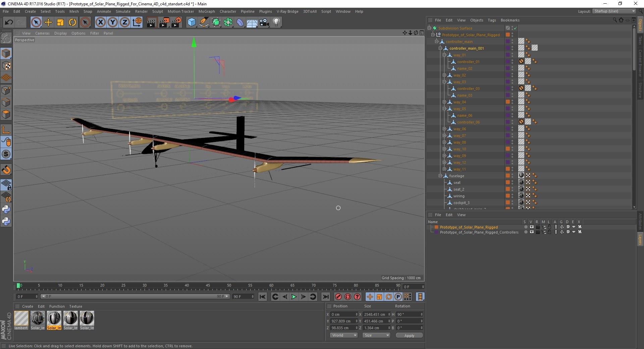Open the viewport Cameras menu
This screenshot has width=644, height=349.
(42, 33)
